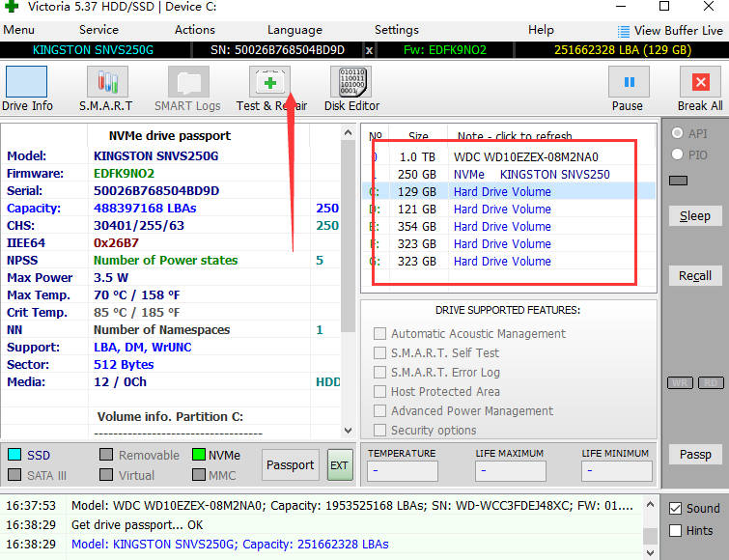Click the Sleep button
Image resolution: width=729 pixels, height=560 pixels.
pyautogui.click(x=695, y=215)
